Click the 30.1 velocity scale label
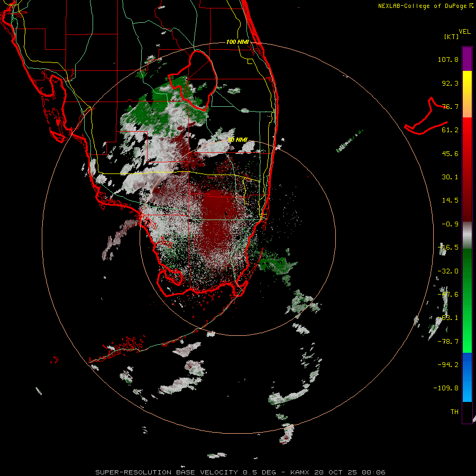Screen dimensions: 476x476 pyautogui.click(x=450, y=177)
